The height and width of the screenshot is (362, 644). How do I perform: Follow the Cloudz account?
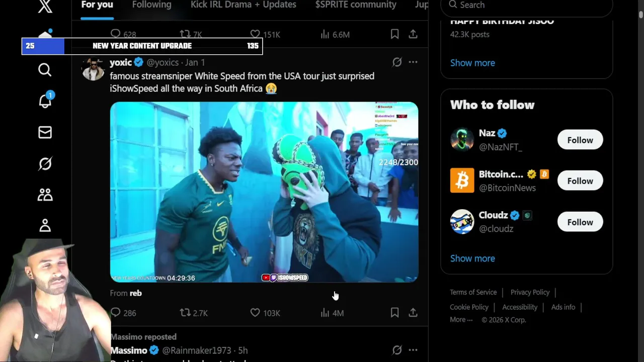pyautogui.click(x=580, y=222)
